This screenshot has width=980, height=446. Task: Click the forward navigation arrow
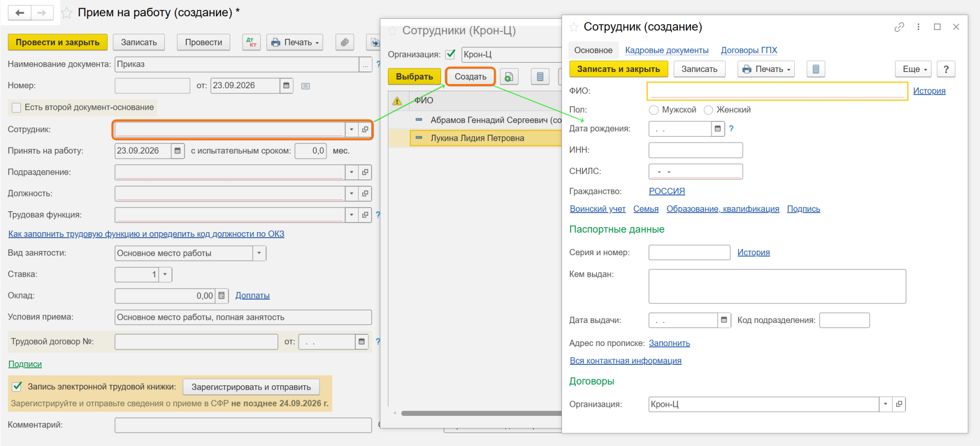click(x=42, y=13)
